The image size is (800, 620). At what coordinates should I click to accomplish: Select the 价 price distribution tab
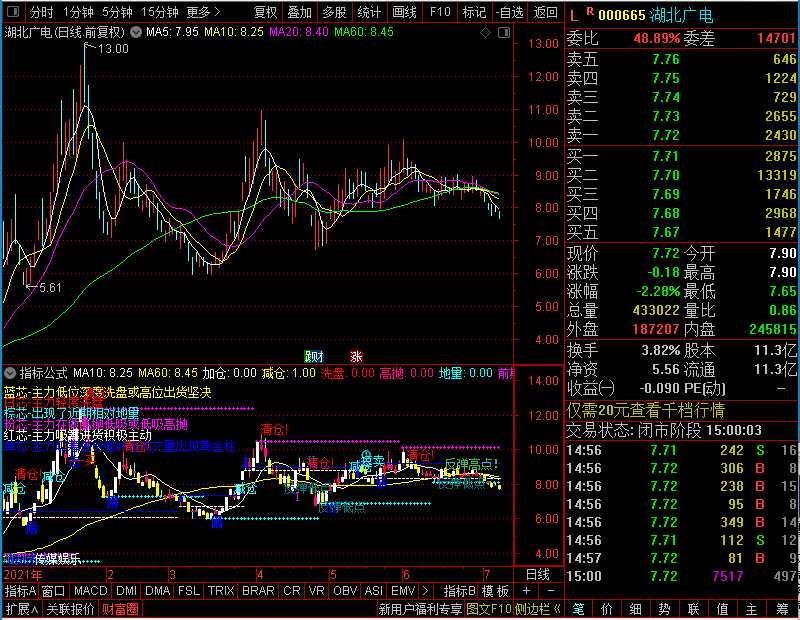coord(607,609)
